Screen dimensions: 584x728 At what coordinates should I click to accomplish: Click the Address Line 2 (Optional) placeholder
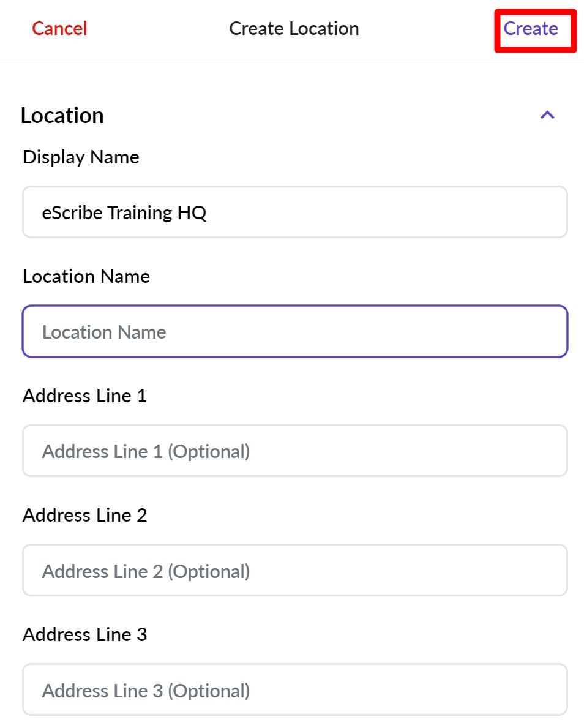coord(146,571)
